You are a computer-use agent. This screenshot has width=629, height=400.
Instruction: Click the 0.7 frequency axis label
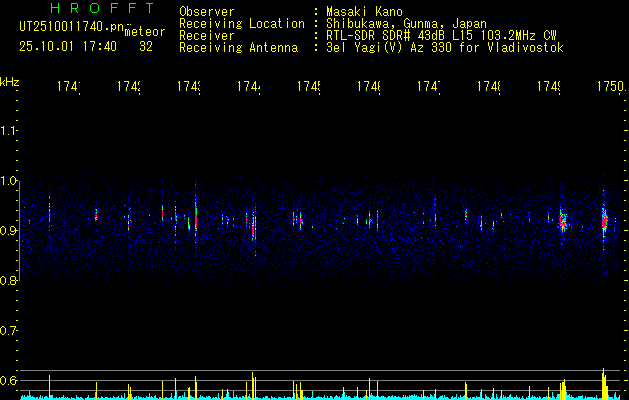(x=8, y=331)
